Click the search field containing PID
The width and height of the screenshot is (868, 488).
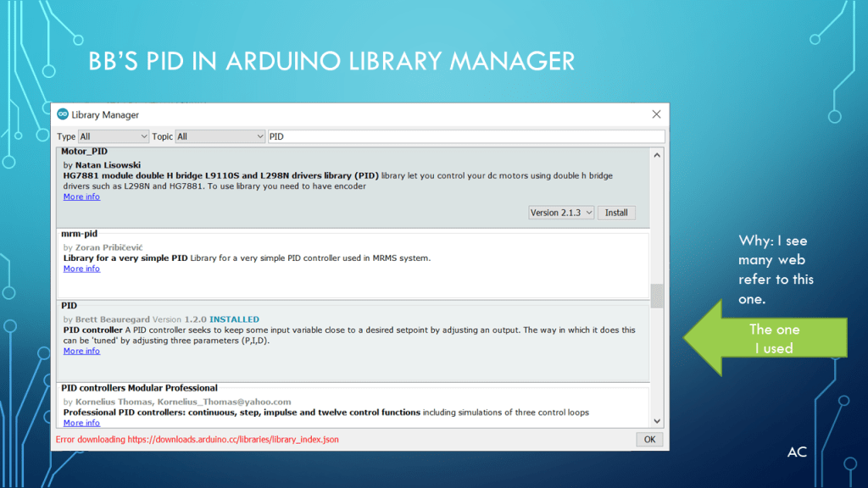pos(465,136)
